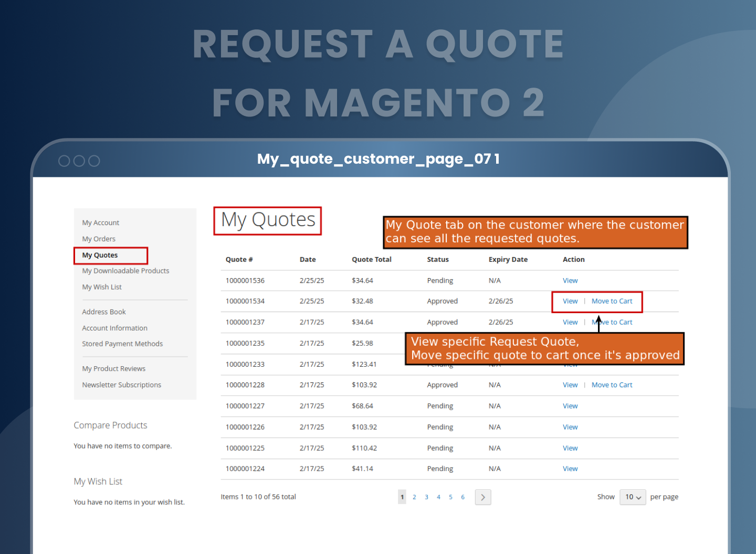Open My Account in sidebar
756x554 pixels.
click(x=100, y=223)
